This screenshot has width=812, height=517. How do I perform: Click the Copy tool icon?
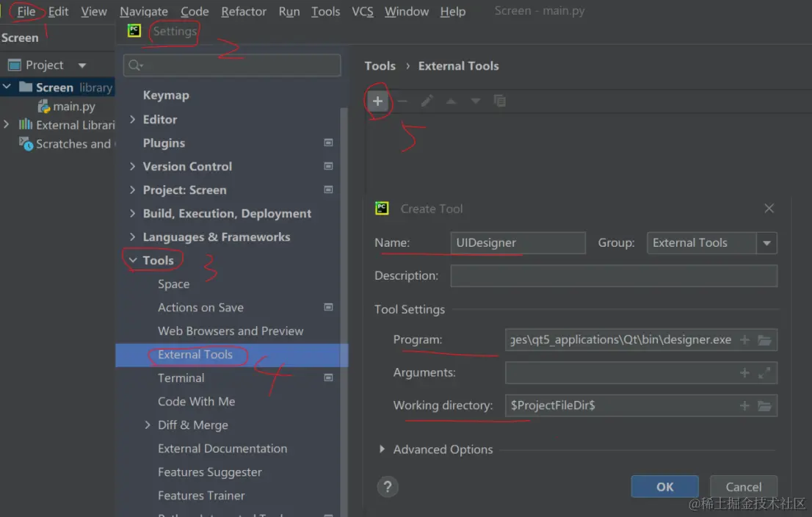click(500, 101)
